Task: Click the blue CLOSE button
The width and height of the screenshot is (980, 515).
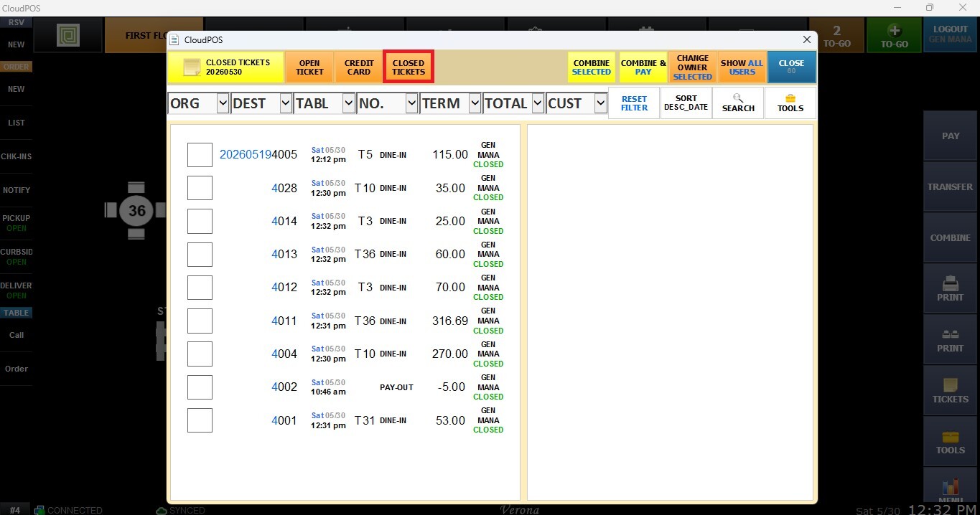Action: pyautogui.click(x=791, y=67)
